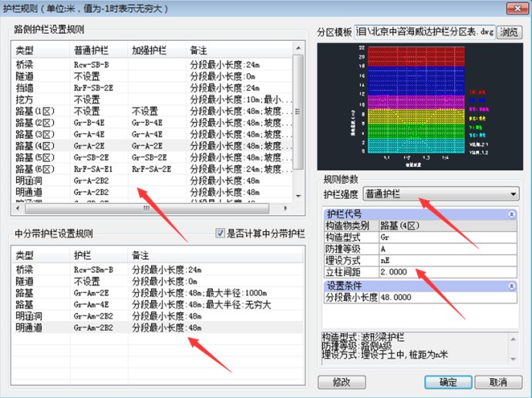Click the 分区模板 file path field
Image resolution: width=532 pixels, height=398 pixels.
pyautogui.click(x=423, y=32)
